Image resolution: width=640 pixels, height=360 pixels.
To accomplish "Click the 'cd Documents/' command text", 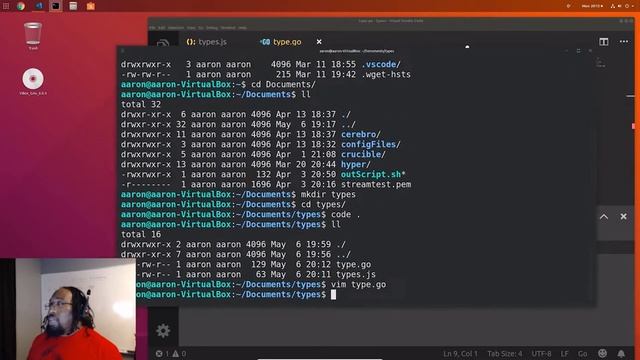I will (283, 84).
